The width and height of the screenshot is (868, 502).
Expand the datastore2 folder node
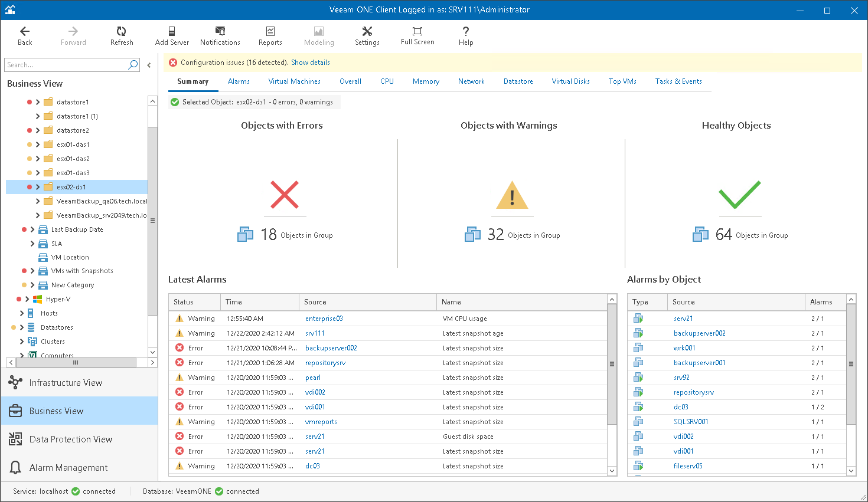pos(38,130)
